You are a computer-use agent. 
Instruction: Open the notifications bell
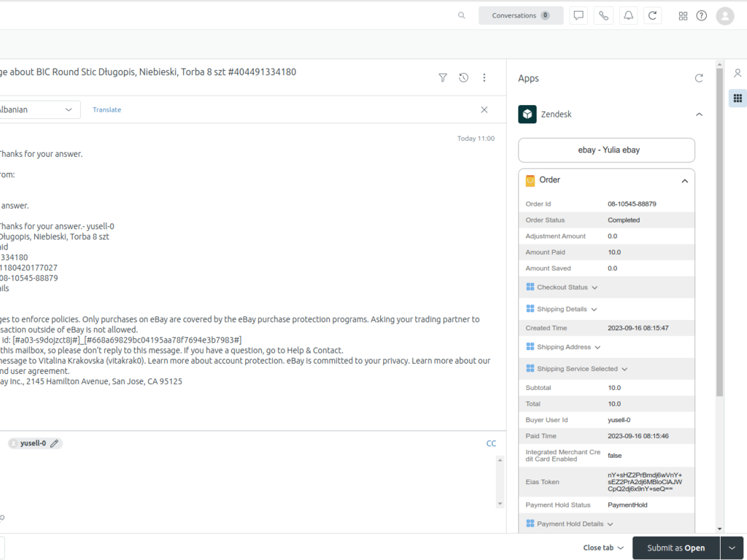[628, 15]
